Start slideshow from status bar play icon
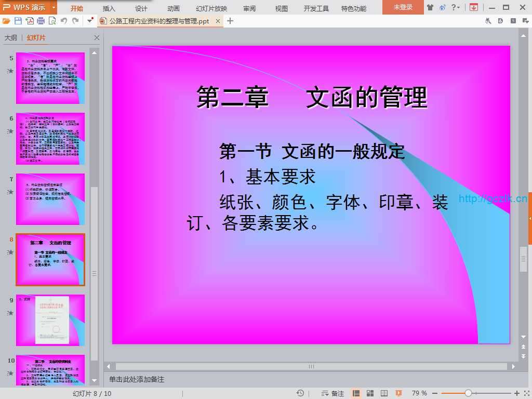The image size is (532, 399). (x=398, y=393)
